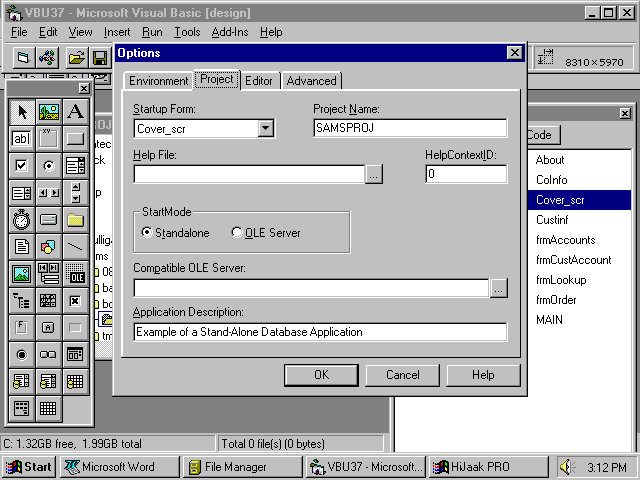
Task: Click the Cancel button
Action: tap(403, 375)
